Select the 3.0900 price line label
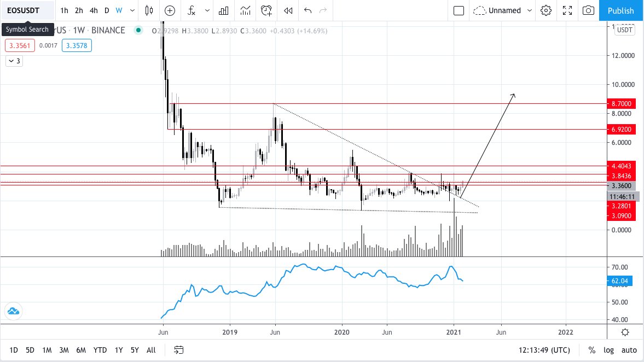Screen dimensions: 644x362 pos(622,216)
